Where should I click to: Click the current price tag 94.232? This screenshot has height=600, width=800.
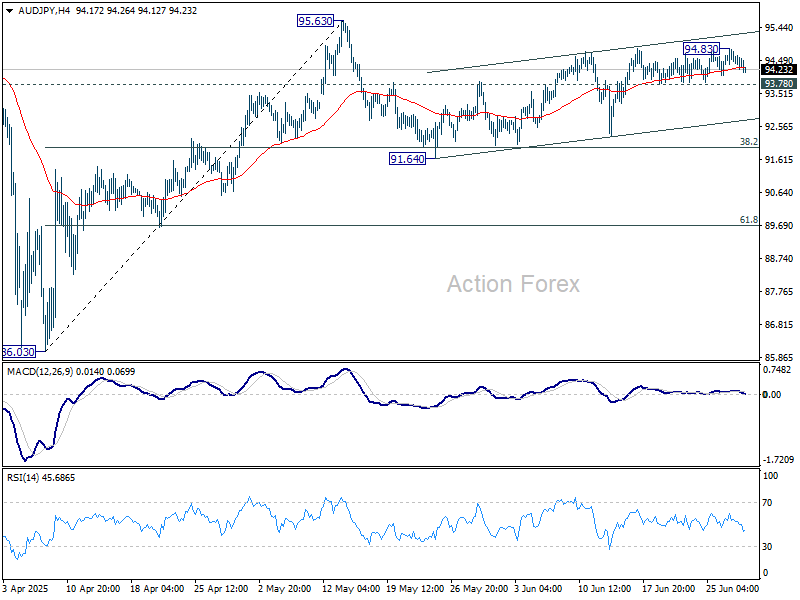coord(779,70)
